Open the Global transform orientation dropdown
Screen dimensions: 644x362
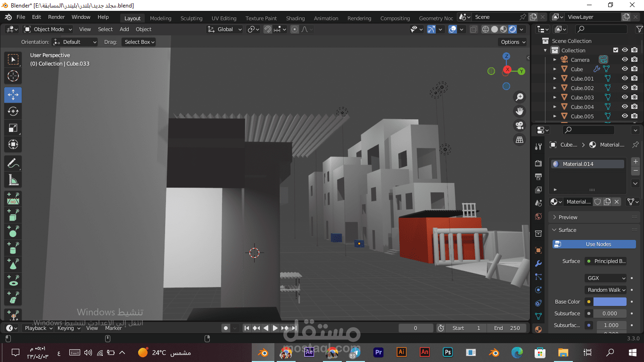[224, 29]
